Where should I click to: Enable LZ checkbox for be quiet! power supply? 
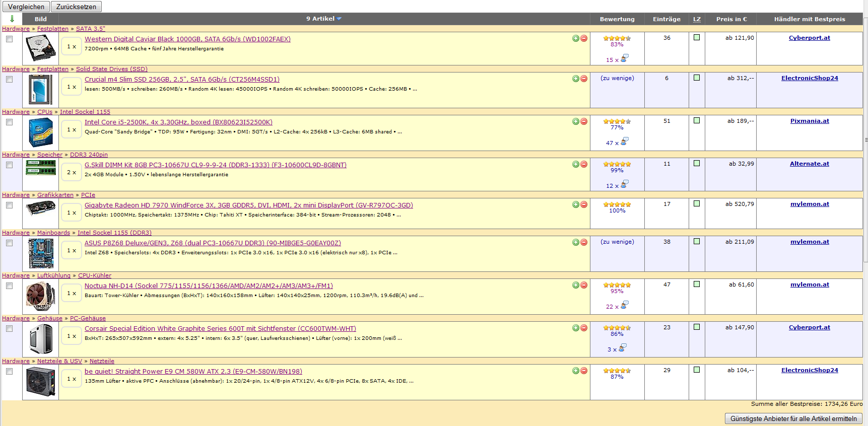[x=697, y=370]
